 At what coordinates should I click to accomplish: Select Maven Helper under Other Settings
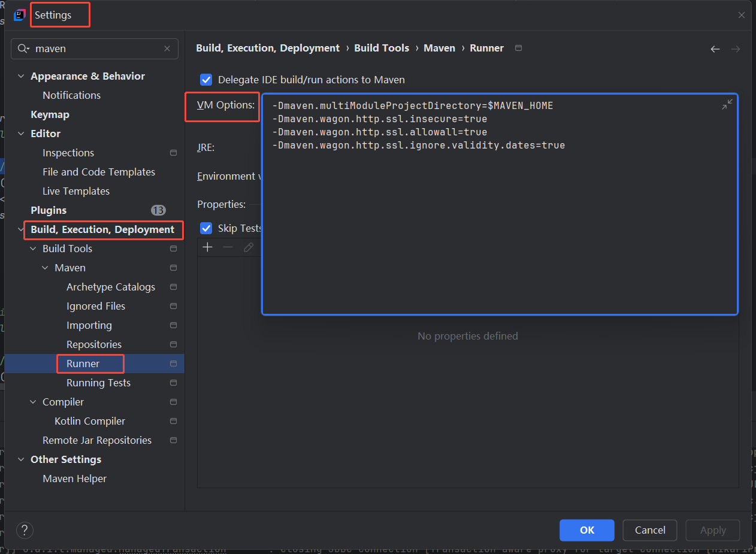pos(74,479)
